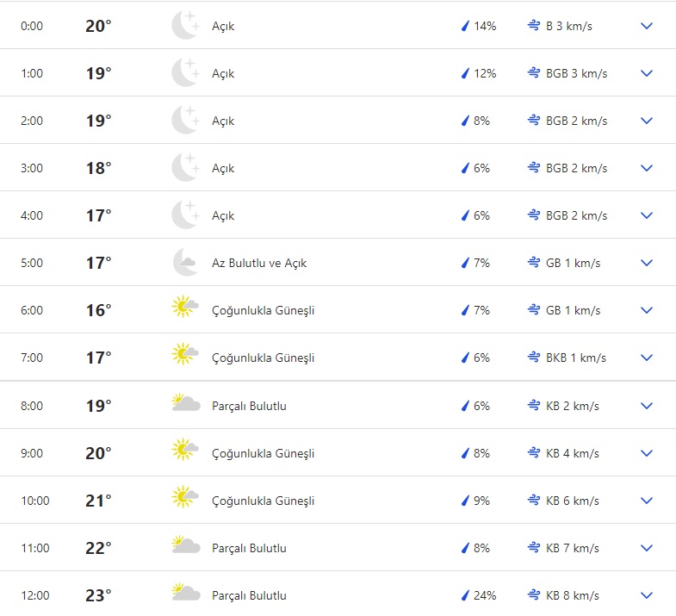Click the partly cloudy night icon at 5:00
This screenshot has height=616, width=676.
(x=185, y=263)
